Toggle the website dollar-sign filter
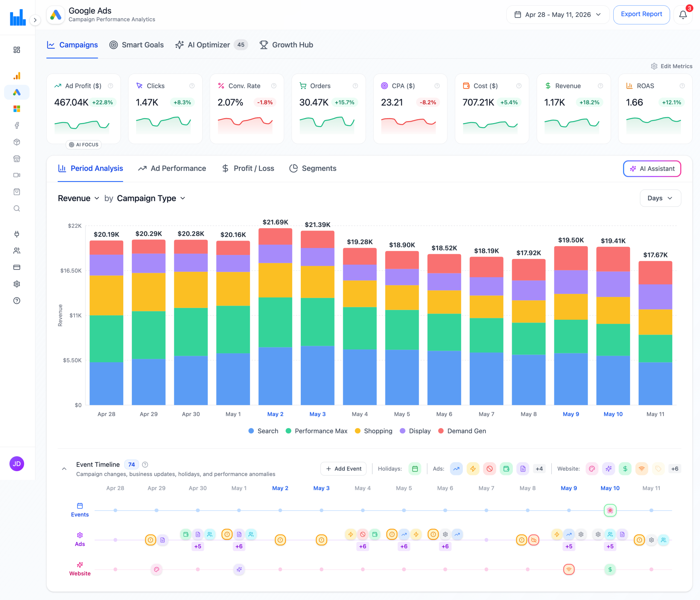This screenshot has width=700, height=600. pos(625,469)
